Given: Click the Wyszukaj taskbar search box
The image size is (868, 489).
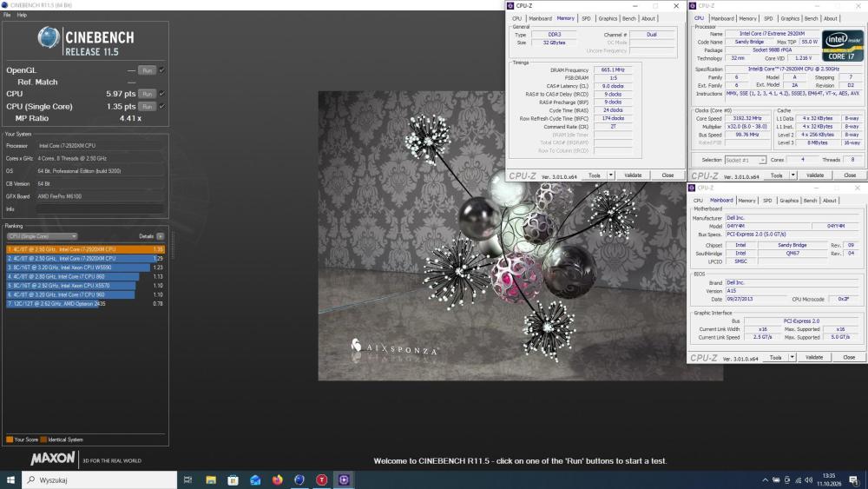Looking at the screenshot, I should [x=100, y=479].
